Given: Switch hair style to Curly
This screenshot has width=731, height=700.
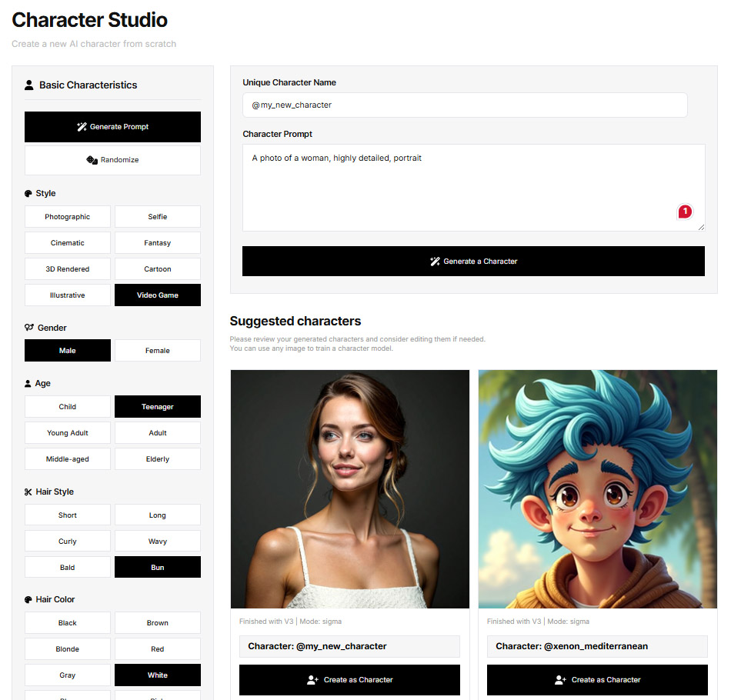Looking at the screenshot, I should tap(67, 541).
